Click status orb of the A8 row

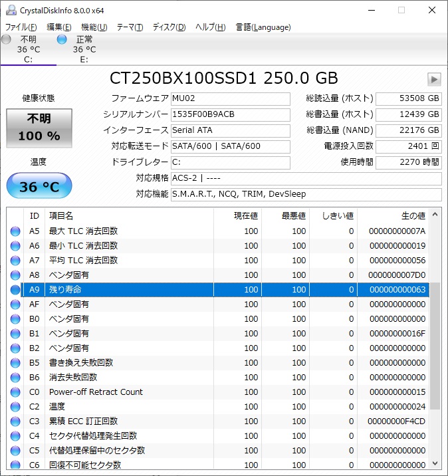pyautogui.click(x=15, y=275)
